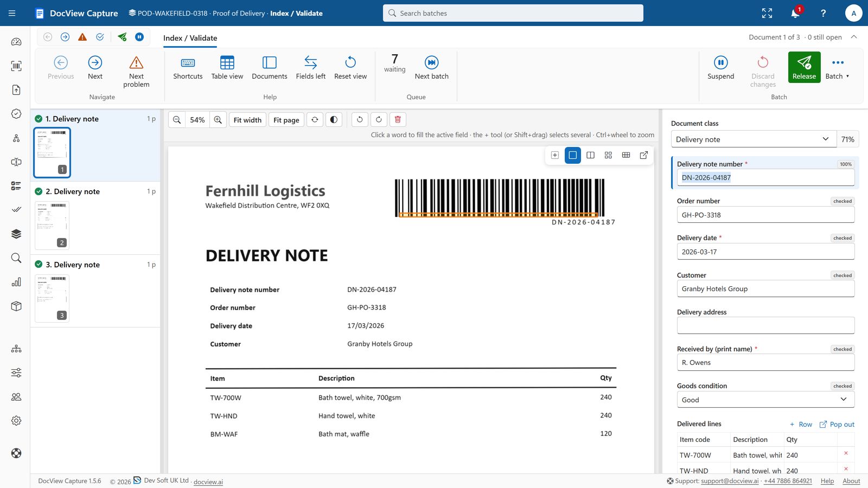Select the Index / Validate tab
Image resolution: width=868 pixels, height=488 pixels.
pos(190,38)
